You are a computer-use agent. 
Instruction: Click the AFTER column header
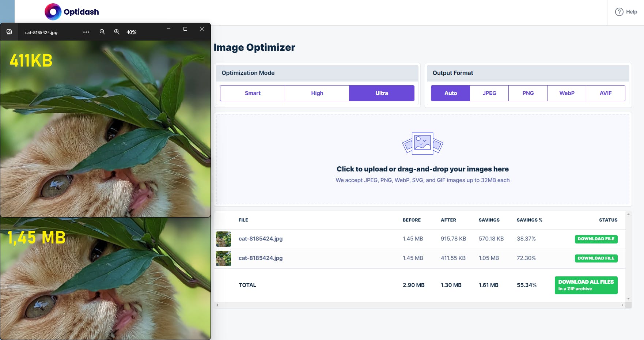pyautogui.click(x=448, y=220)
